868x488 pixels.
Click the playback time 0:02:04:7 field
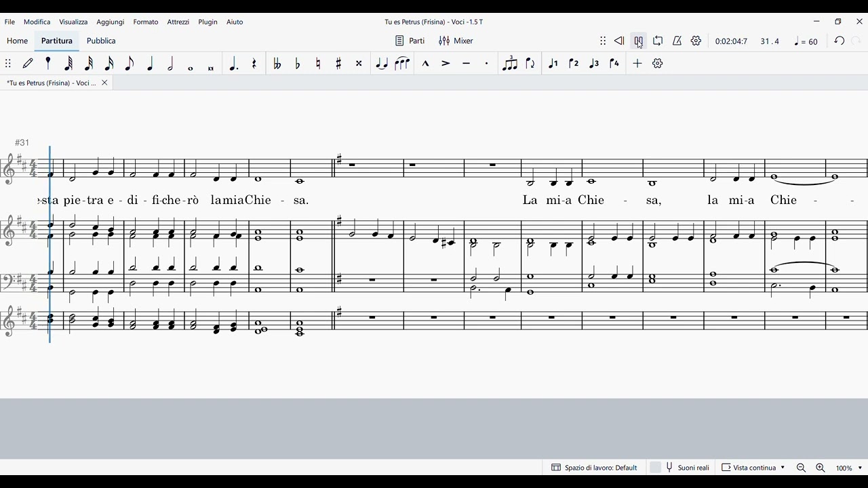coord(731,41)
